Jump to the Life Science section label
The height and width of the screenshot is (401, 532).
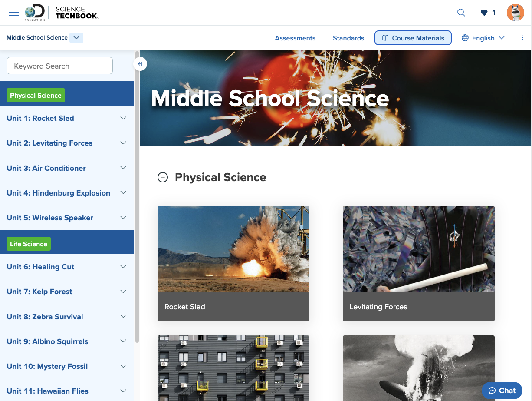tap(29, 244)
